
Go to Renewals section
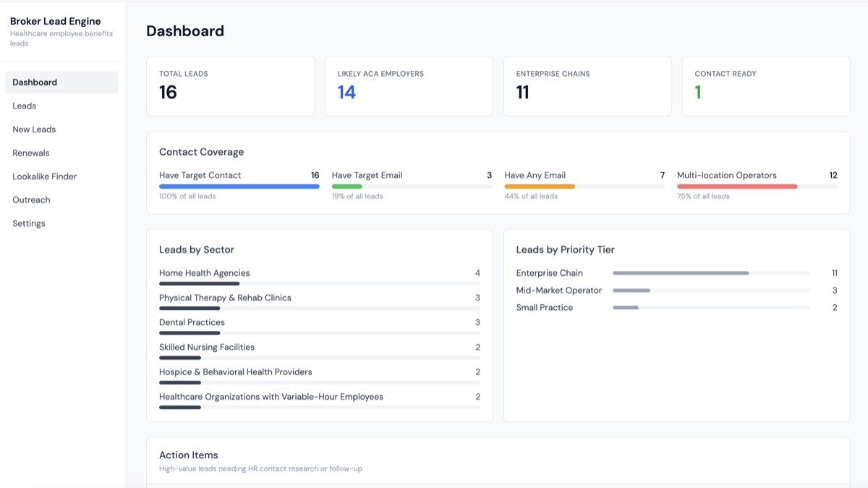tap(61, 153)
